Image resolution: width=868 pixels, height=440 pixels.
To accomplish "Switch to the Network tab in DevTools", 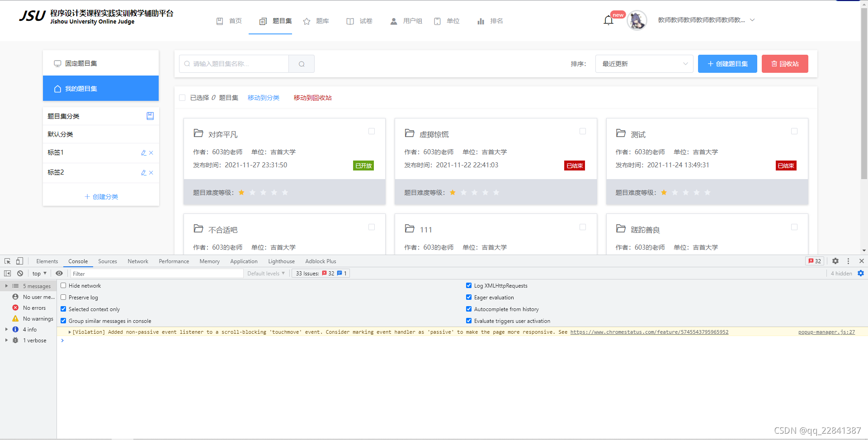I will point(137,261).
